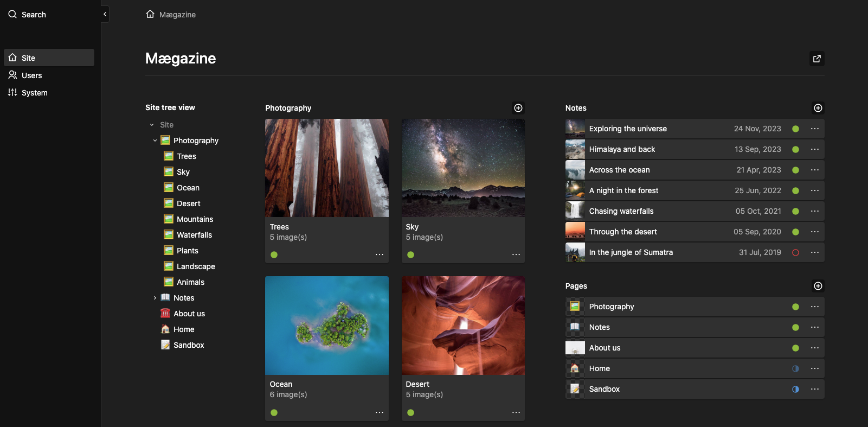The image size is (868, 427).
Task: Open the Chasing waterfalls note
Action: coord(621,211)
